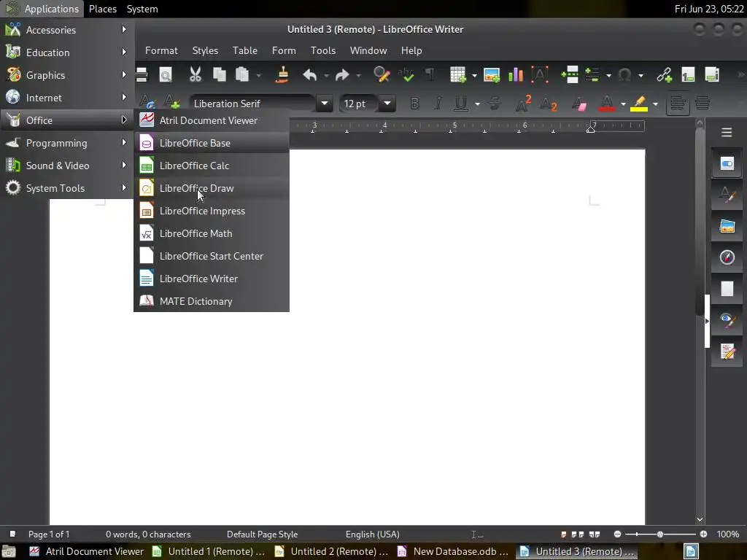Start LibreOffice Impress from the Office menu

click(x=212, y=211)
